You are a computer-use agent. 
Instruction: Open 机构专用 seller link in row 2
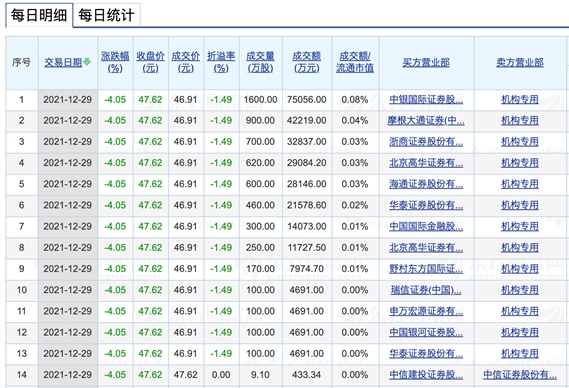(520, 121)
